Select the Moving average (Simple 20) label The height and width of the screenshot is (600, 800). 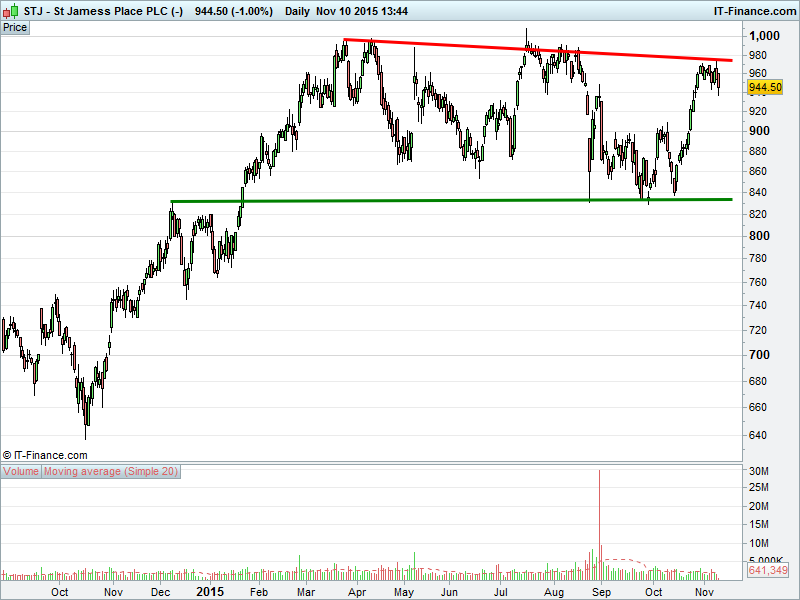tap(111, 471)
